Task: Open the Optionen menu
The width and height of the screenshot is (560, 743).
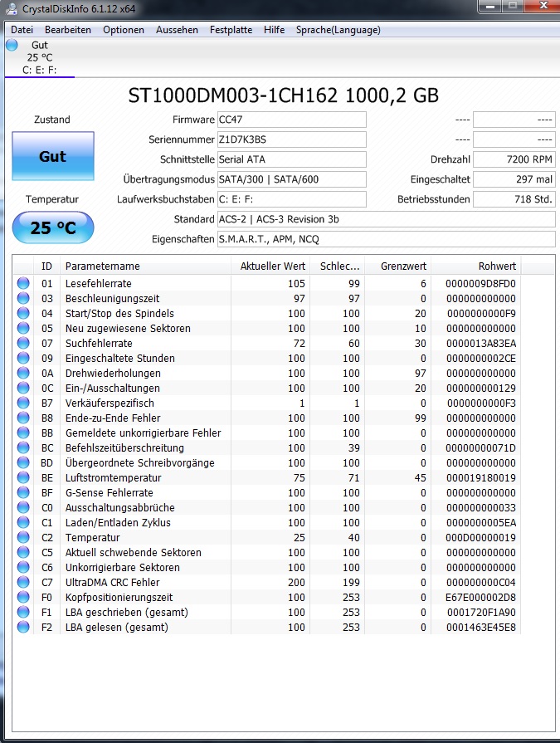Action: tap(124, 30)
